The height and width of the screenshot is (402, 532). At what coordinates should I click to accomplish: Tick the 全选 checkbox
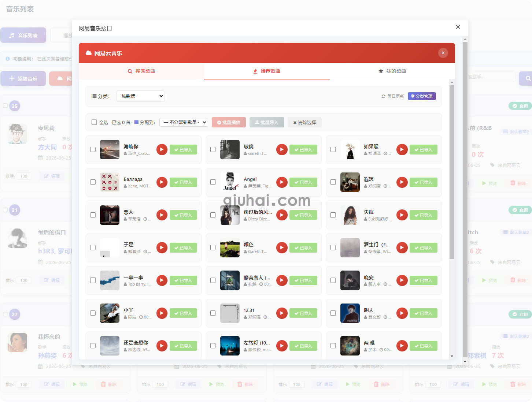point(94,122)
